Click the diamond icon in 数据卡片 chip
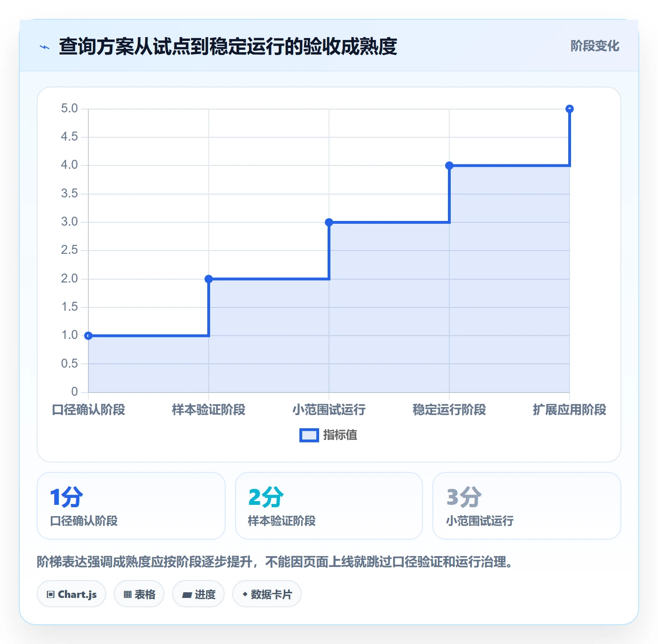Viewport: 658px width, 644px height. pos(245,594)
